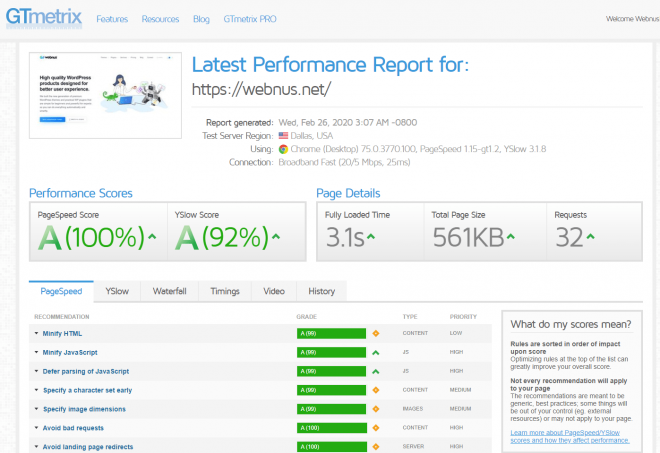This screenshot has height=453, width=660.
Task: Click the TYPE column header
Action: 410,317
